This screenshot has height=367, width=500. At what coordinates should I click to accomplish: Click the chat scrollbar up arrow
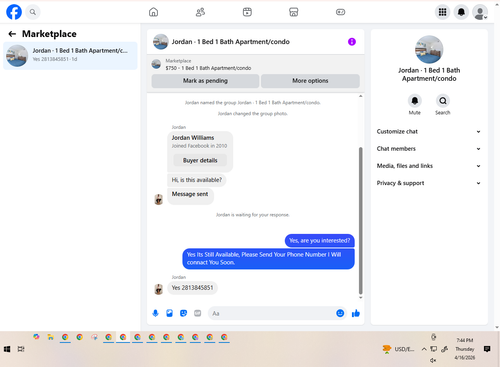360,96
